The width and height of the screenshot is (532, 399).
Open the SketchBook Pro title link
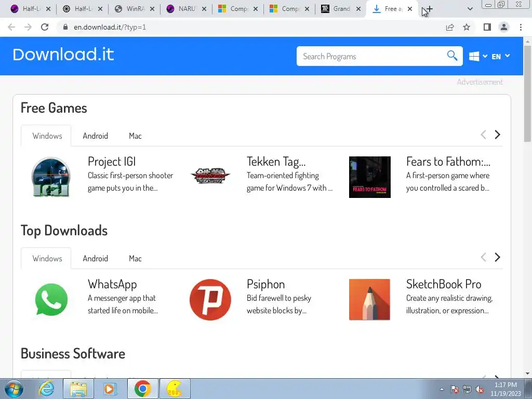[444, 284]
